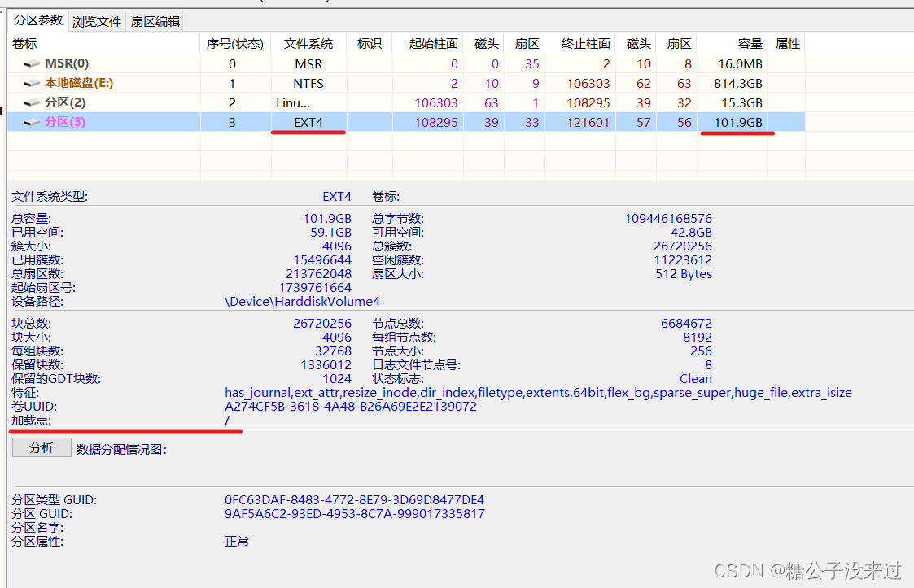
Task: Switch to the 浏览文件 tab
Action: tap(97, 21)
